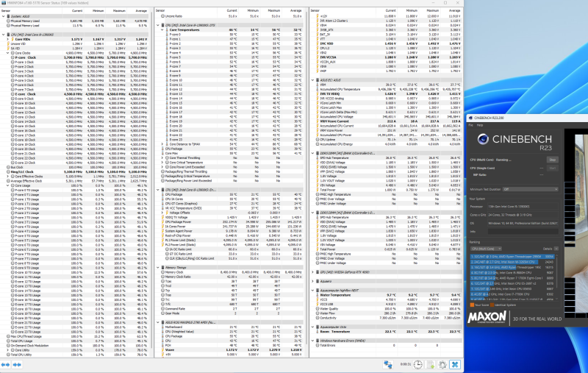
Task: Collapse the Windows Hardware Errors (WHEA) section
Action: pos(313,341)
